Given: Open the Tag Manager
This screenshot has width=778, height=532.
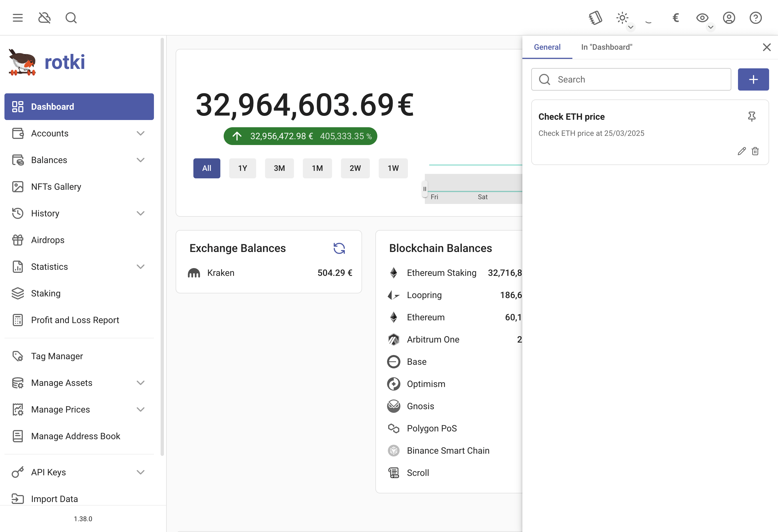Looking at the screenshot, I should point(79,356).
